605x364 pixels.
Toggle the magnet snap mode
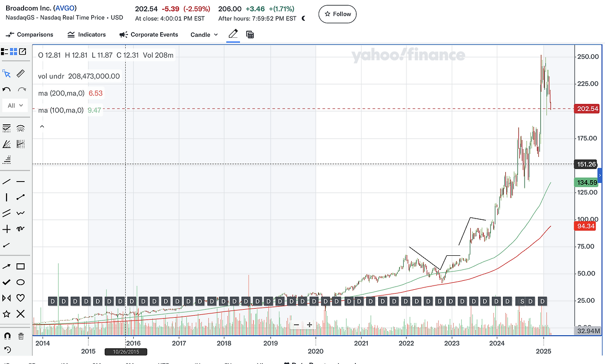(x=7, y=336)
